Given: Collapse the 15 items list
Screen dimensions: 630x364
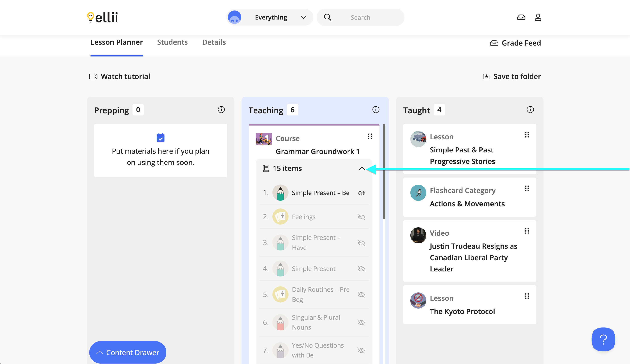Looking at the screenshot, I should [x=362, y=168].
